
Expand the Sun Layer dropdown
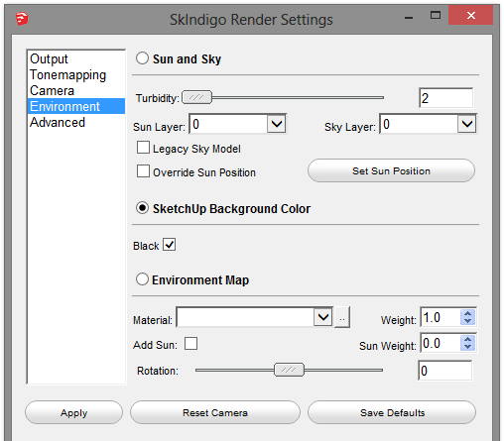click(277, 124)
